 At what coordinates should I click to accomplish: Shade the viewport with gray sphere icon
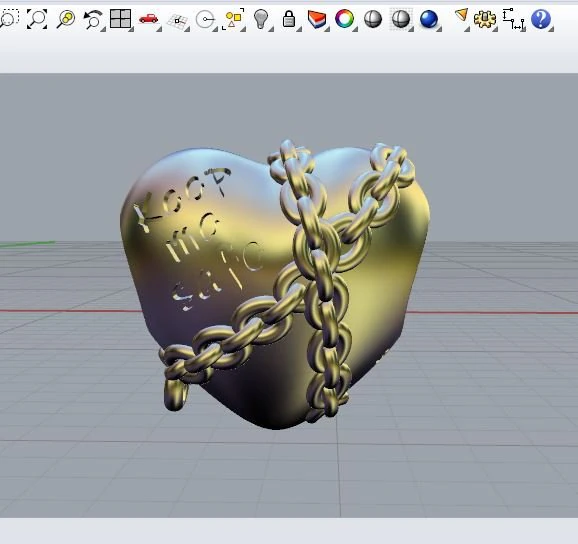tap(373, 19)
